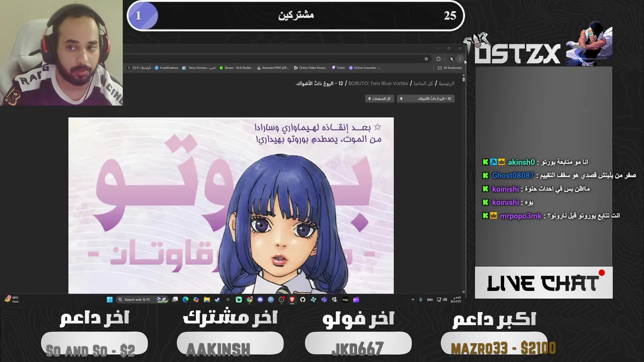This screenshot has height=362, width=644.
Task: Show hidden system tray icons
Action: click(x=413, y=300)
